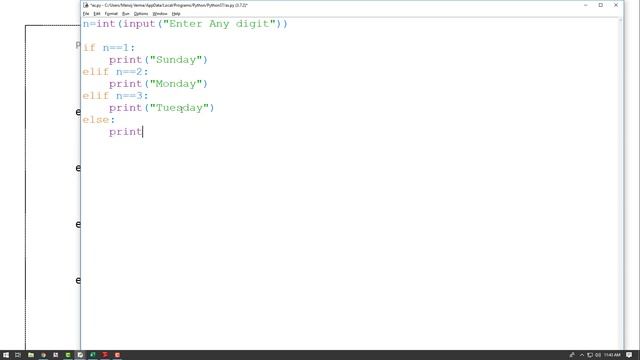Click the taskbar clock showing time
The image size is (640, 360).
(x=612, y=355)
